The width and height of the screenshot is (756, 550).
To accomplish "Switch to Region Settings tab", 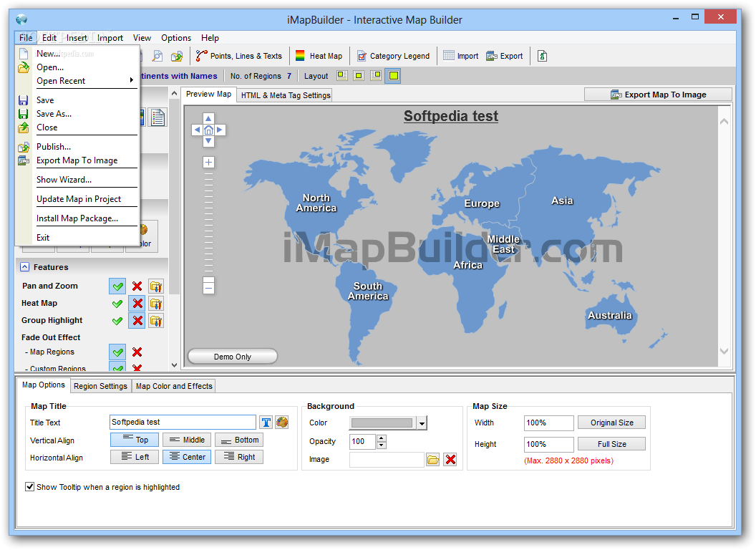I will (x=100, y=386).
